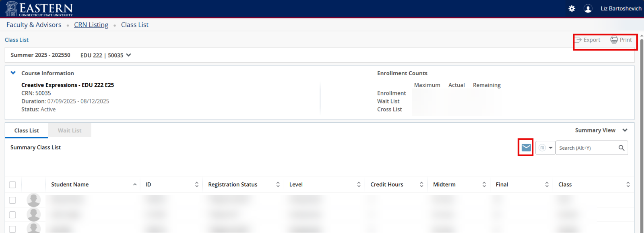Click the Eastern university logo
This screenshot has height=233, width=644.
point(39,8)
